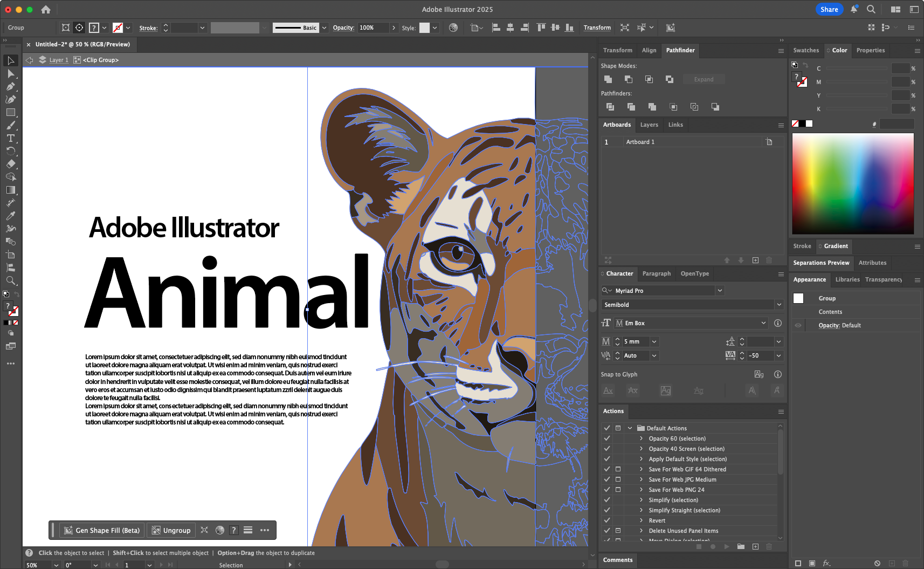Open the tracking -50 dropdown
This screenshot has width=924, height=569.
coord(778,355)
